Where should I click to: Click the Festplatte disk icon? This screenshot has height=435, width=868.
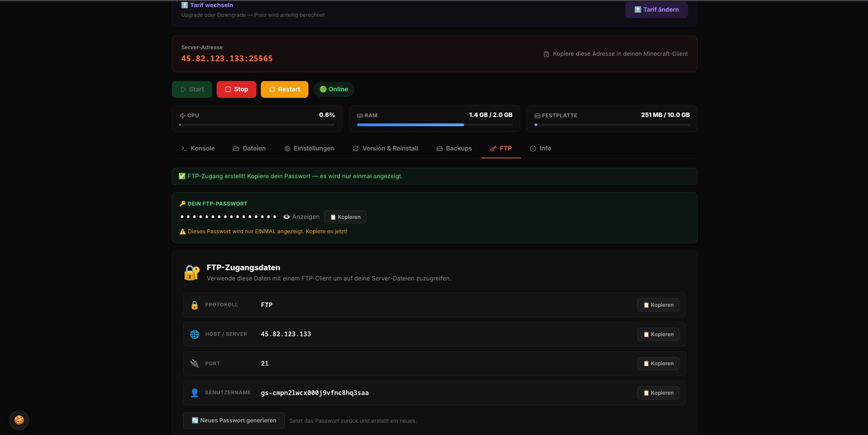537,116
